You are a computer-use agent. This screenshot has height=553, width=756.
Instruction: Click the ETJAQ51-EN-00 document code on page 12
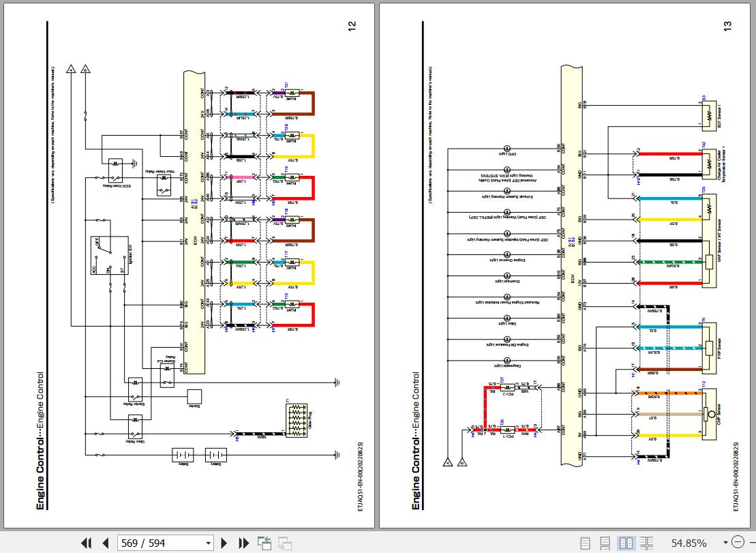[x=361, y=477]
